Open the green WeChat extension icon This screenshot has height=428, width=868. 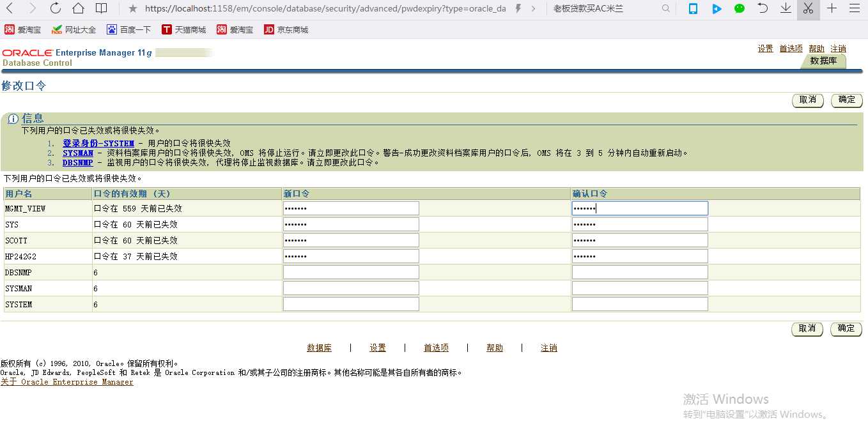tap(740, 8)
